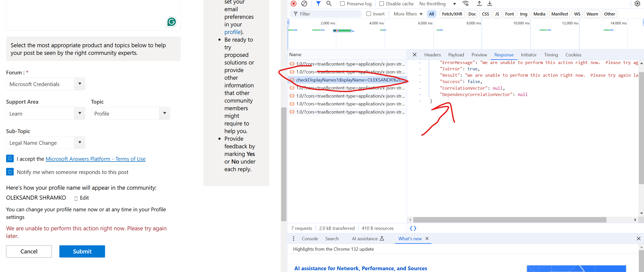Image resolution: width=644 pixels, height=272 pixels.
Task: Open No throttling dropdown
Action: click(438, 4)
